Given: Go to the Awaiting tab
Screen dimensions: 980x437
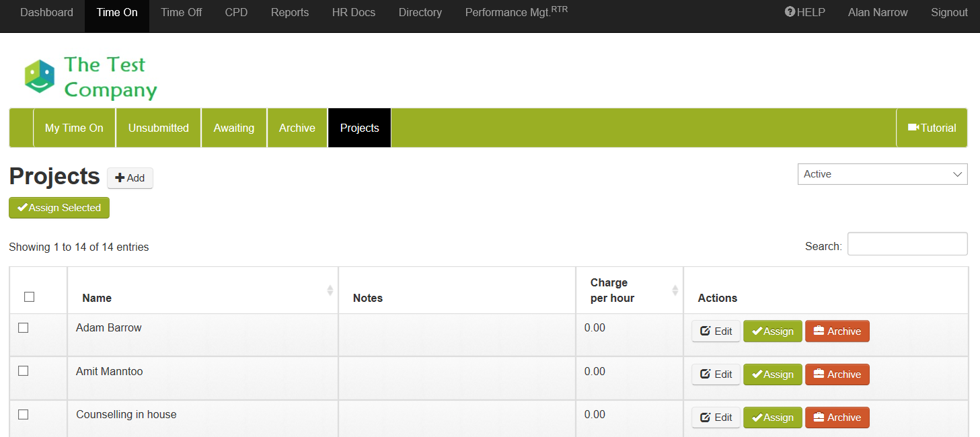Looking at the screenshot, I should [x=233, y=128].
